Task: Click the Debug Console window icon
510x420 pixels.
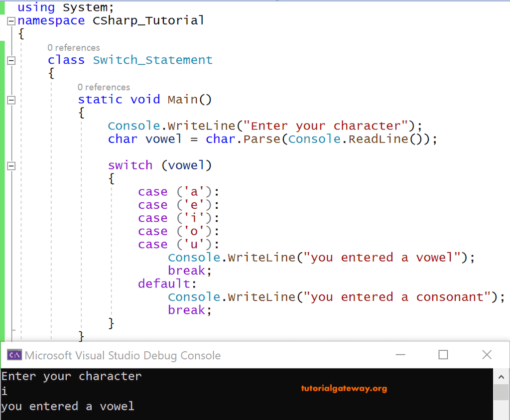Action: [x=14, y=355]
